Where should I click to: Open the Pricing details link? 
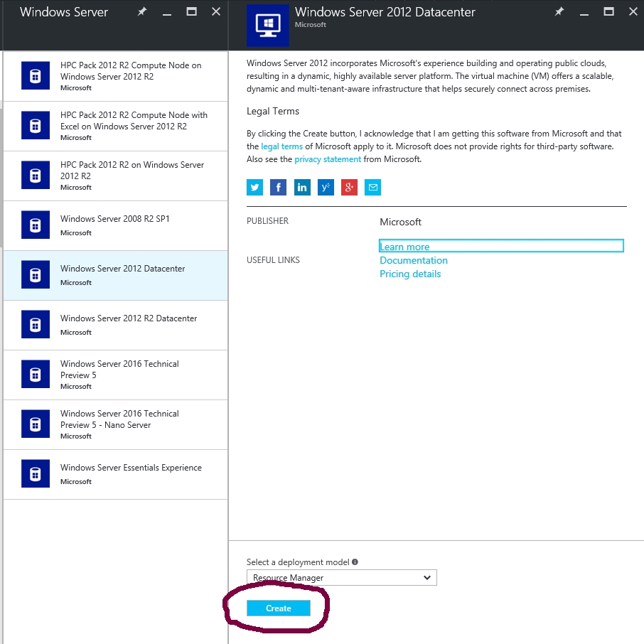tap(410, 274)
